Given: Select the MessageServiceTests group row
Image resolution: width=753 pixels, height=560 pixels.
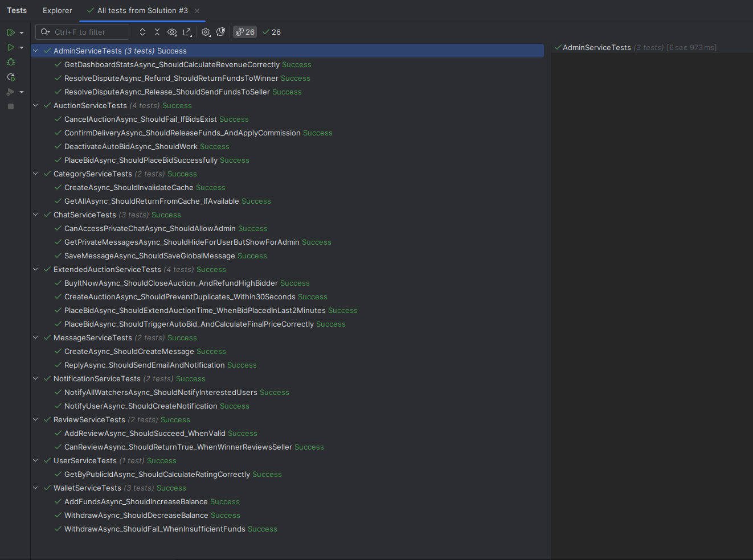Looking at the screenshot, I should [x=287, y=337].
